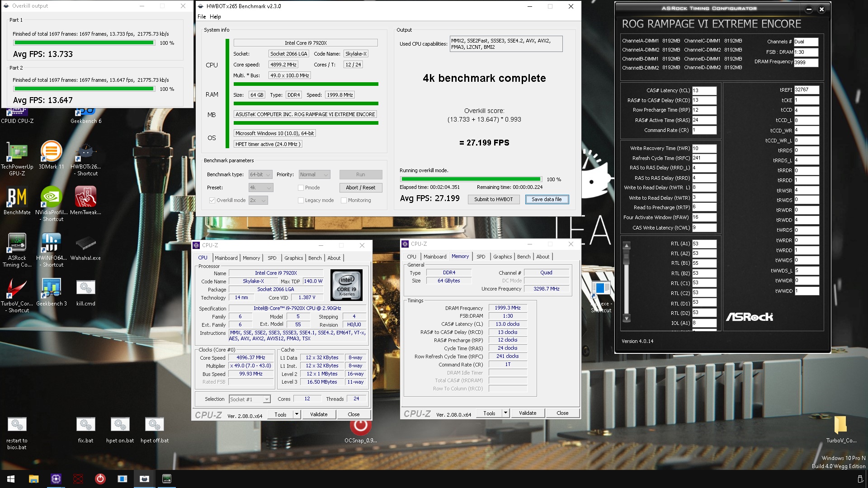Screen dimensions: 868x488
Task: Click the Abort / Reset button
Action: coord(361,188)
